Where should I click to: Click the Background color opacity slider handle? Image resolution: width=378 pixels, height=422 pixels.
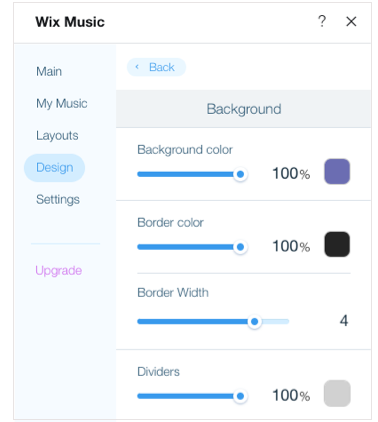pos(240,174)
